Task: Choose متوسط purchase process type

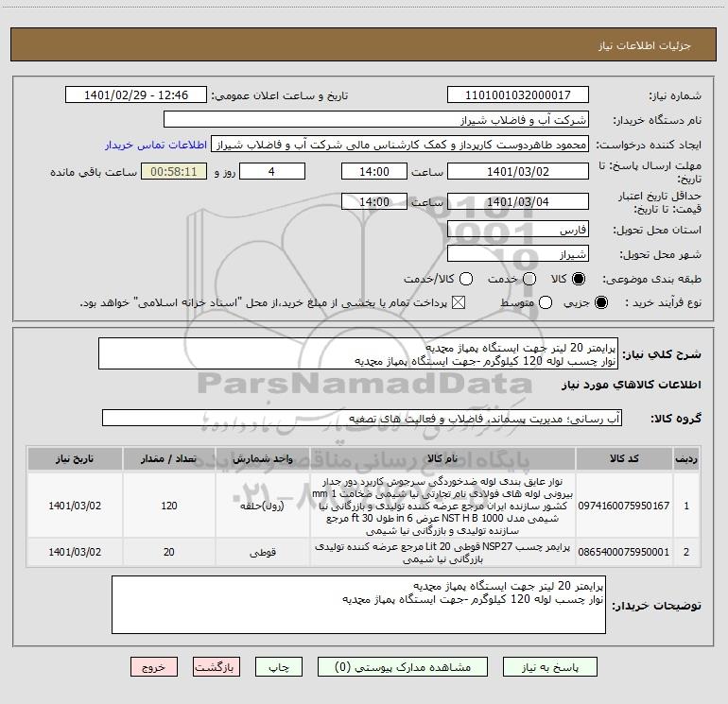Action: [x=546, y=303]
